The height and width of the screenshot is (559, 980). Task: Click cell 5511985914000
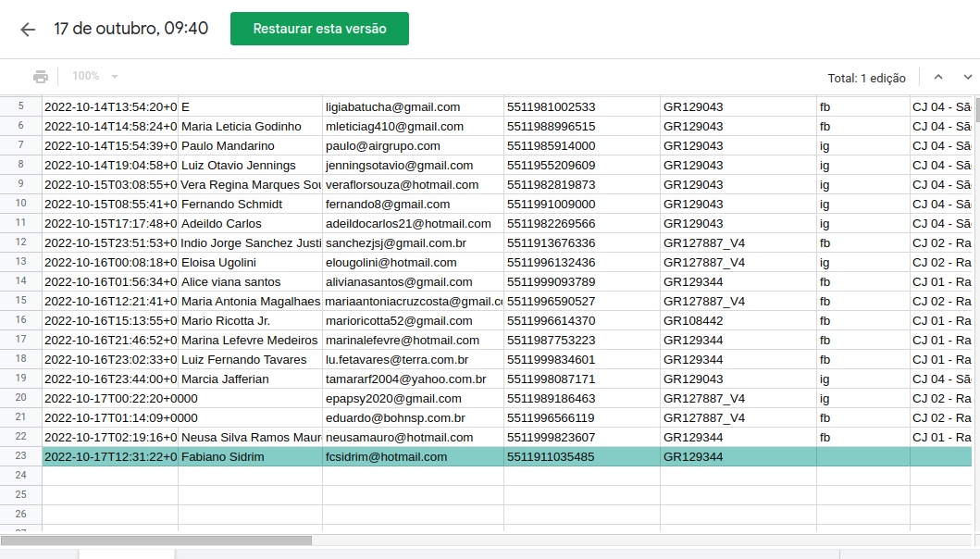coord(582,145)
